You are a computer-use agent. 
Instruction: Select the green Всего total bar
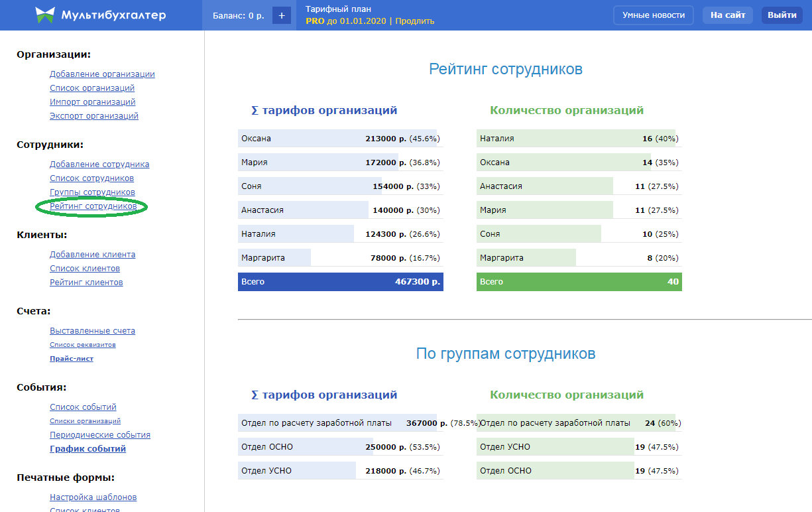coord(579,282)
